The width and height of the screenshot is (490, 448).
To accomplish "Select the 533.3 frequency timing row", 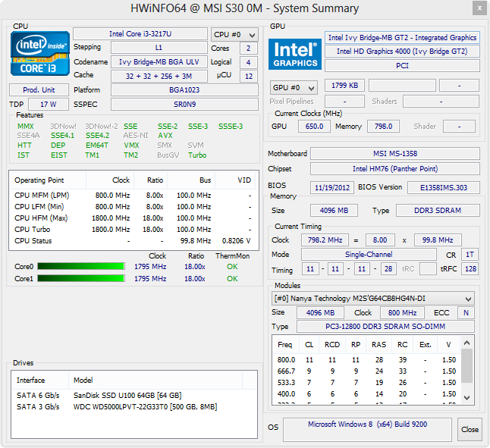I will tap(366, 383).
